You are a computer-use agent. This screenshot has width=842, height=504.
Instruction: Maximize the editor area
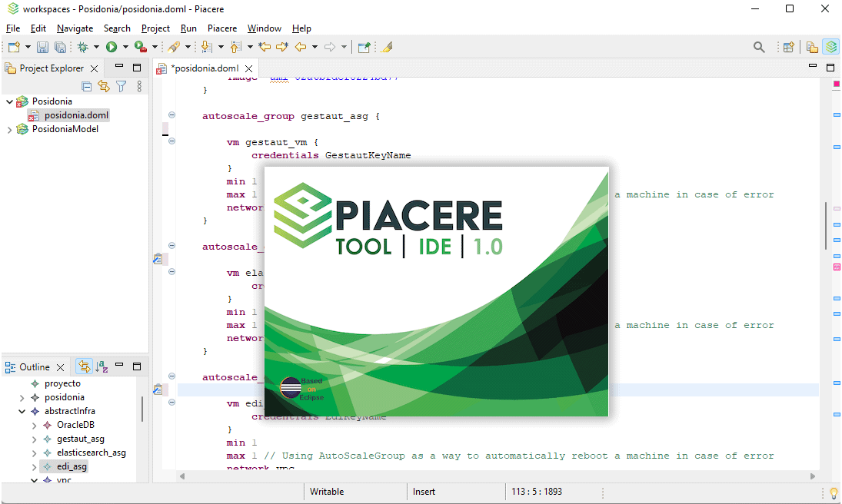[x=830, y=67]
